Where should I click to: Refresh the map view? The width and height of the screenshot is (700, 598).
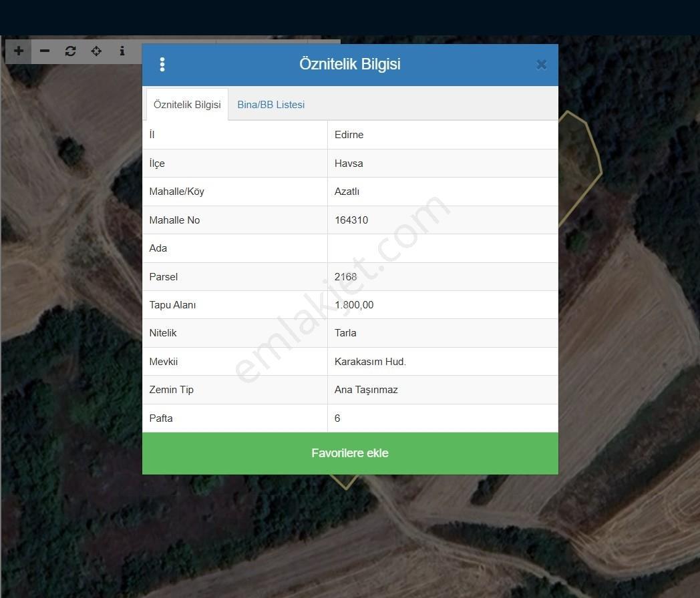pyautogui.click(x=71, y=51)
